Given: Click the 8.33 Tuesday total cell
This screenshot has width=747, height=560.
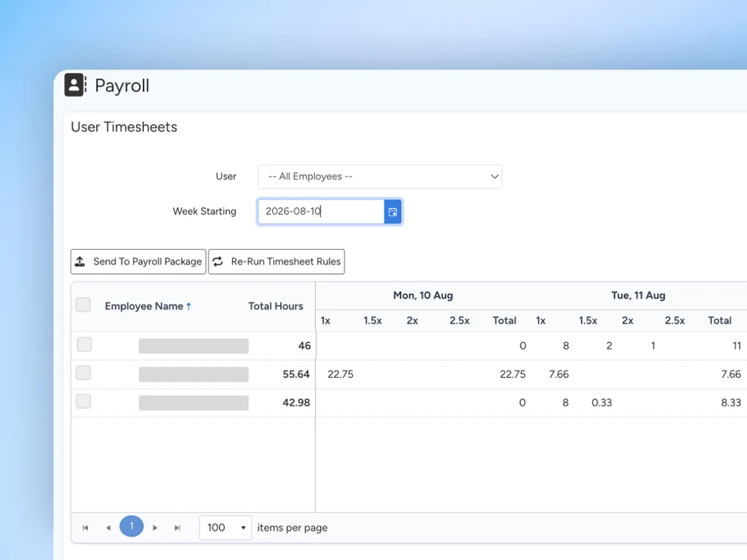Looking at the screenshot, I should (731, 403).
